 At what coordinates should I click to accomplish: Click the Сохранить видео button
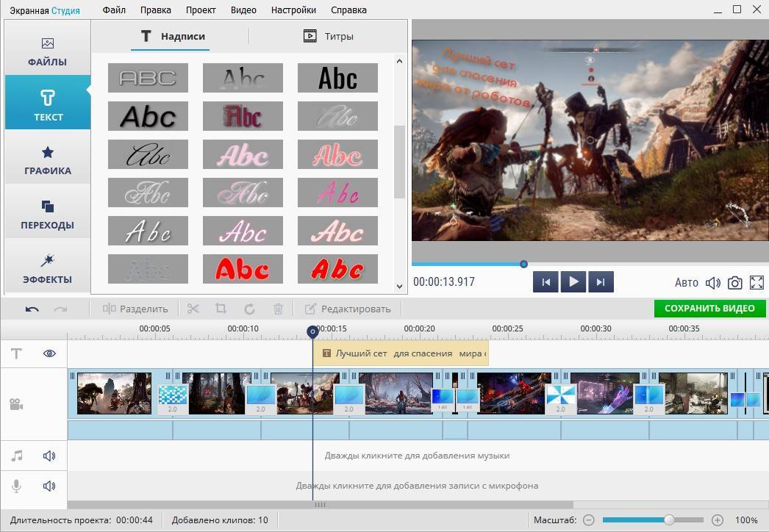pos(709,308)
